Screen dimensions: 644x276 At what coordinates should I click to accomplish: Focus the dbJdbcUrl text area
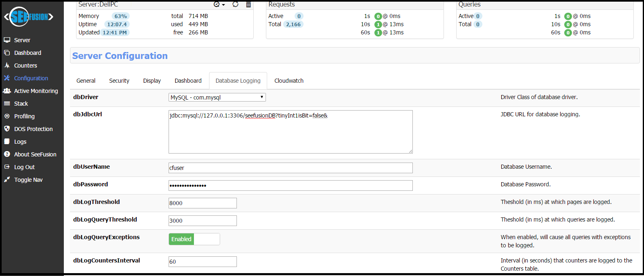pos(290,132)
